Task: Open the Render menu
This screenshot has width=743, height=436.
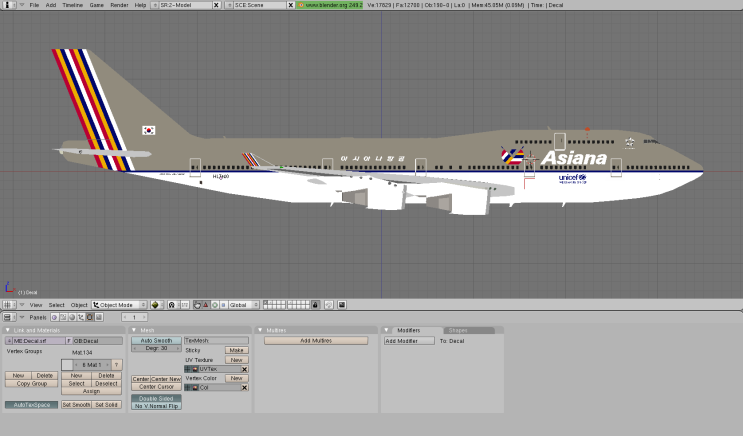Action: (119, 5)
